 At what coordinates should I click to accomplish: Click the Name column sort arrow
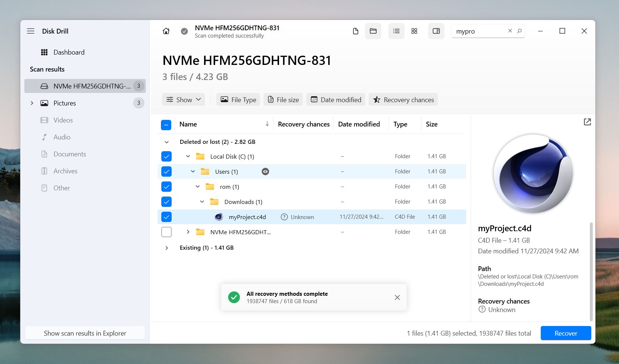(x=267, y=124)
